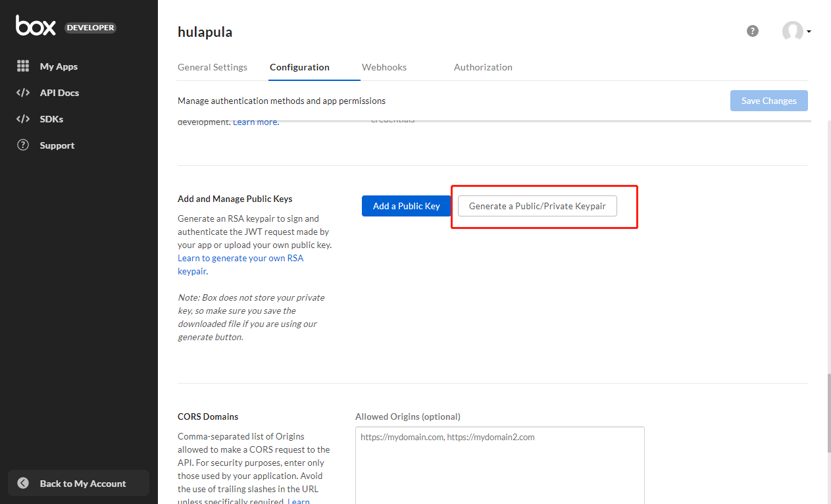Click Generate a Public/Private Keypair
The image size is (831, 504).
(x=537, y=205)
